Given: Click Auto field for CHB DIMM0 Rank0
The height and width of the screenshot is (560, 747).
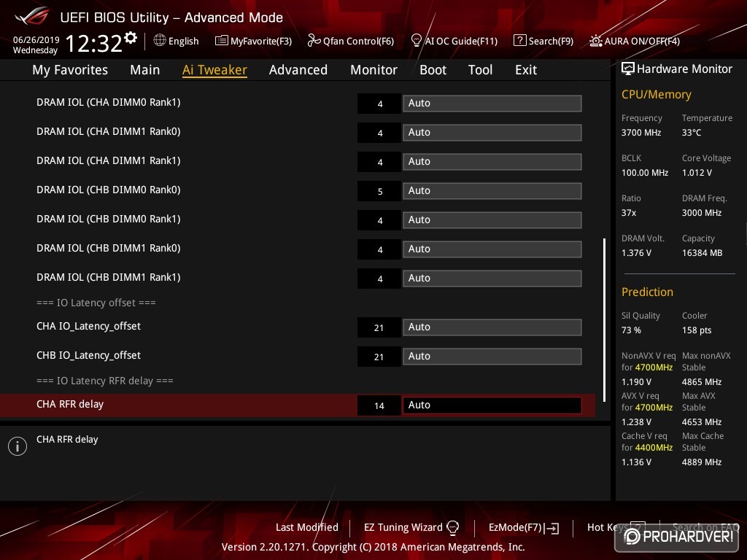Looking at the screenshot, I should pos(492,191).
